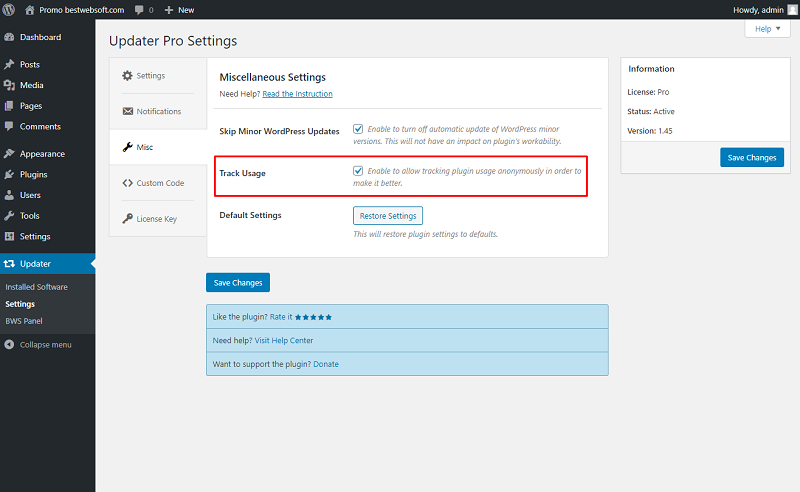Rate the plugin via the five stars
The height and width of the screenshot is (492, 800).
(313, 317)
